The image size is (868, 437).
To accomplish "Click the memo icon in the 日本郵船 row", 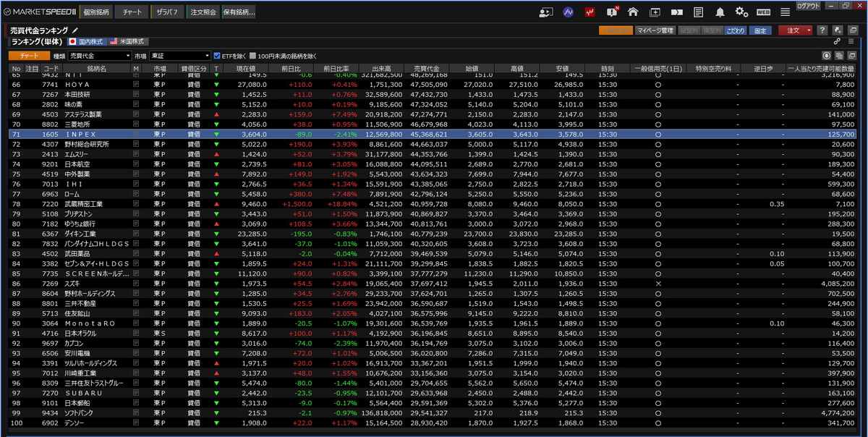I will (135, 403).
